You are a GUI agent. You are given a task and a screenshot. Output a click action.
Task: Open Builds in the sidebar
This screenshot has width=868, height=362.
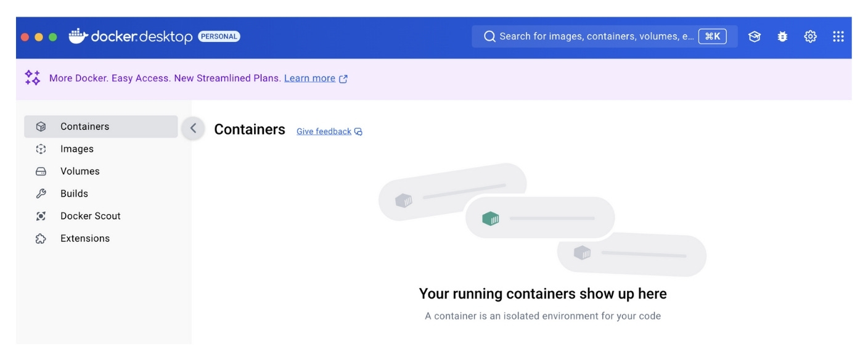click(101, 194)
